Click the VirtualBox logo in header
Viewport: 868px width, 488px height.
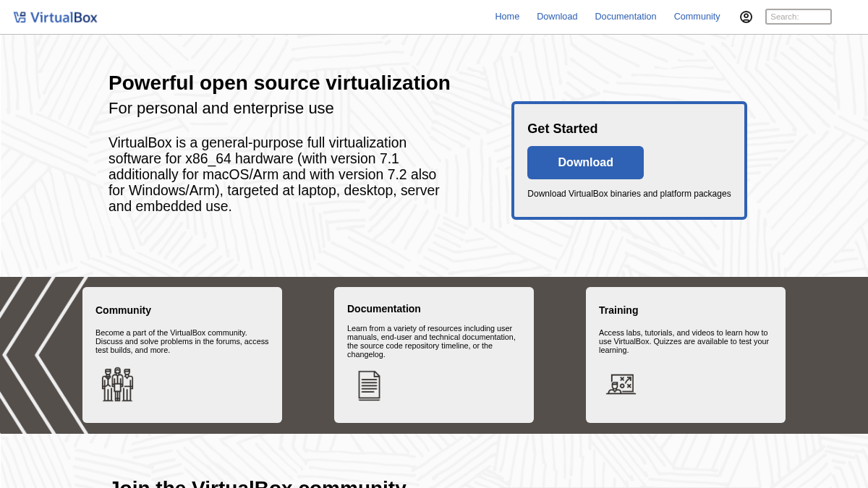click(x=56, y=17)
